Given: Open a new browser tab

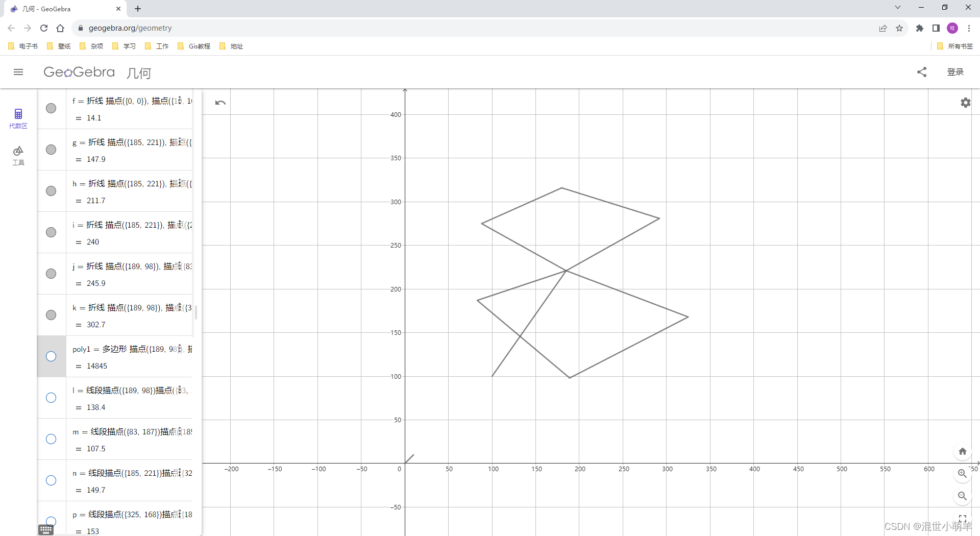Looking at the screenshot, I should (138, 9).
